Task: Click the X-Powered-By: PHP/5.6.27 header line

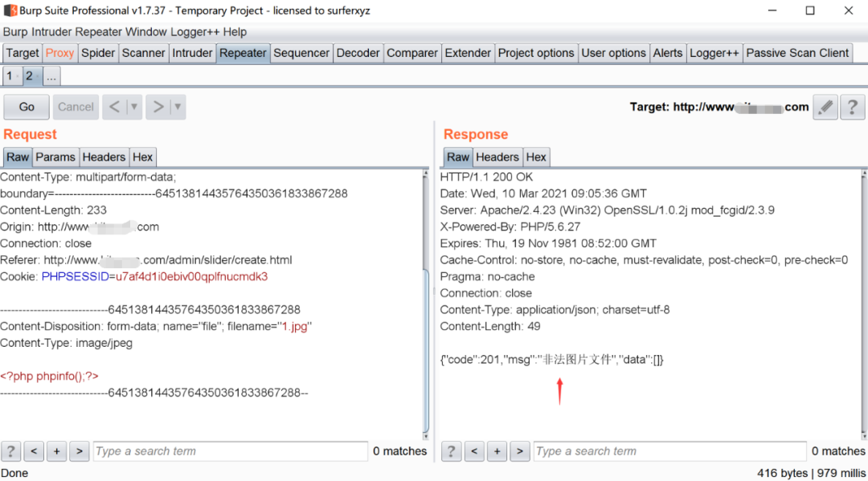Action: (510, 226)
